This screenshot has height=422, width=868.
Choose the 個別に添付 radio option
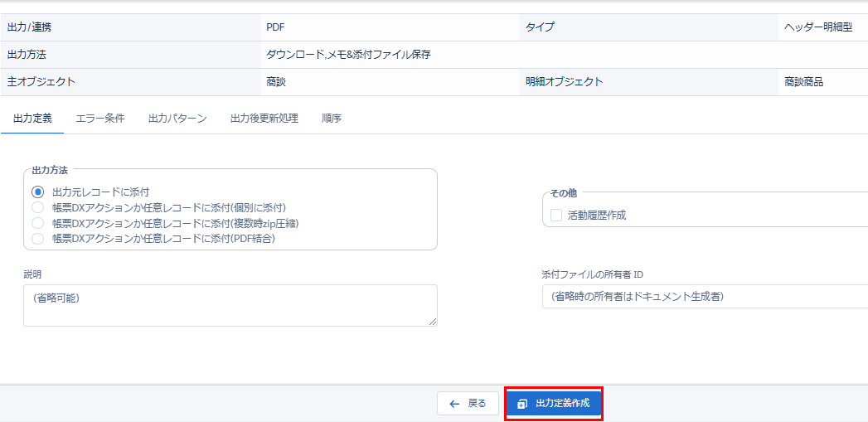tap(38, 207)
